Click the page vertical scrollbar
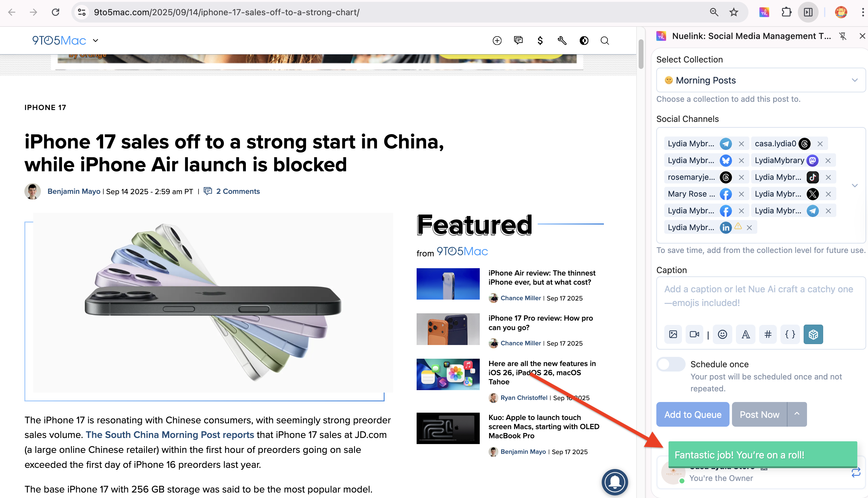Viewport: 868px width, 498px height. coord(640,55)
